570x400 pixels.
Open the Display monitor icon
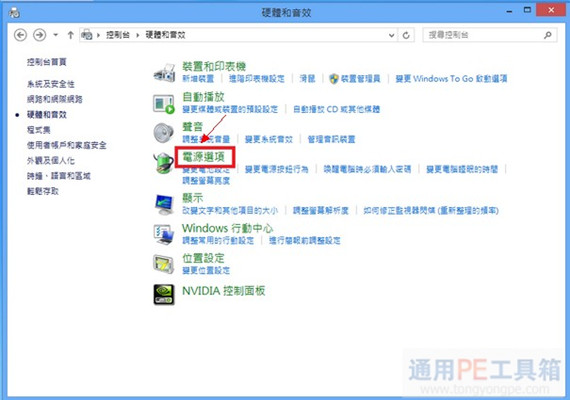[164, 204]
